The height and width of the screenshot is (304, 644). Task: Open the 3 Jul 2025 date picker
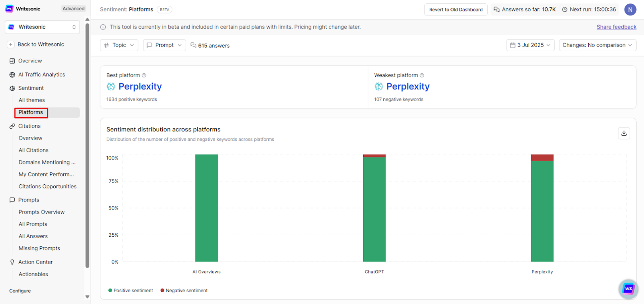pos(530,45)
